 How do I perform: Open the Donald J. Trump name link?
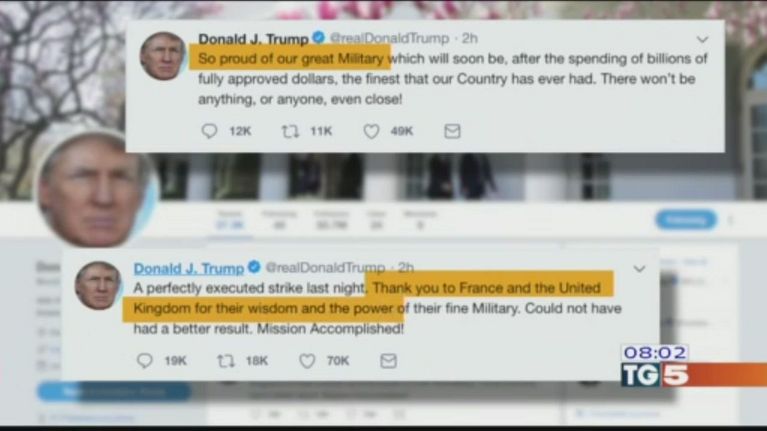click(188, 268)
